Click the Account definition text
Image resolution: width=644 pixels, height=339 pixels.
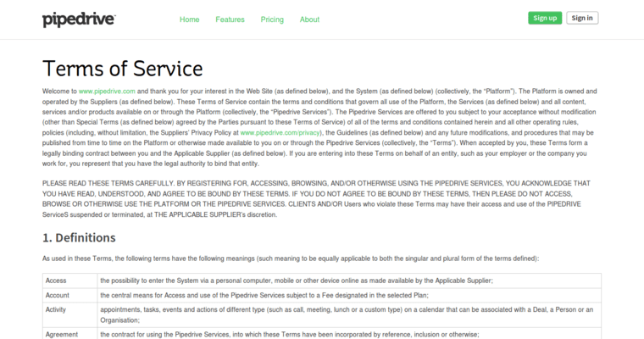[264, 295]
